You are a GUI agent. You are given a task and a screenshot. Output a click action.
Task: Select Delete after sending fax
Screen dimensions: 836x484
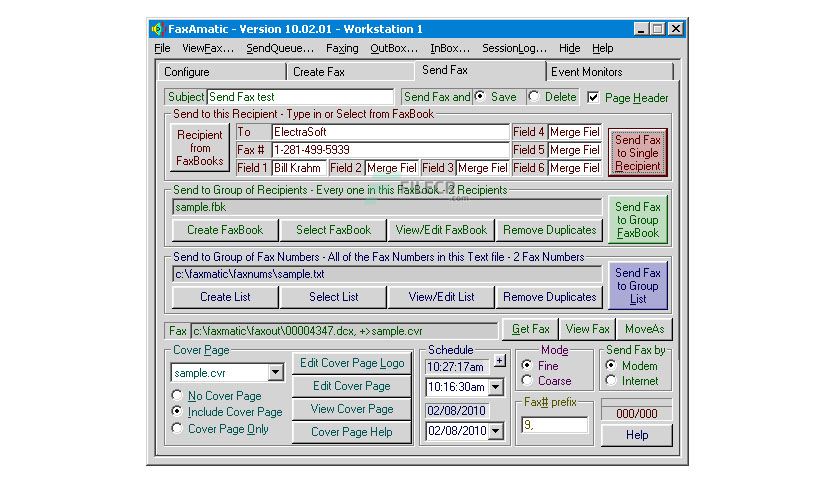[534, 96]
